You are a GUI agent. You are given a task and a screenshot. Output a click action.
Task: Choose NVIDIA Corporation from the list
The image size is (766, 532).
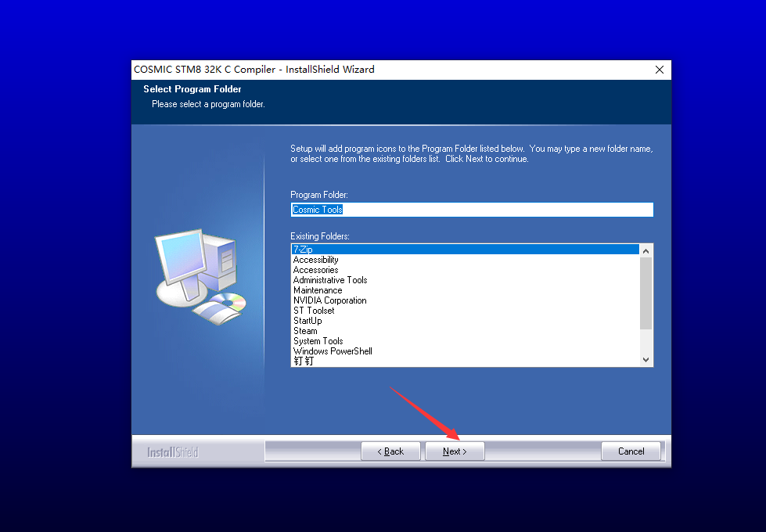[465, 300]
